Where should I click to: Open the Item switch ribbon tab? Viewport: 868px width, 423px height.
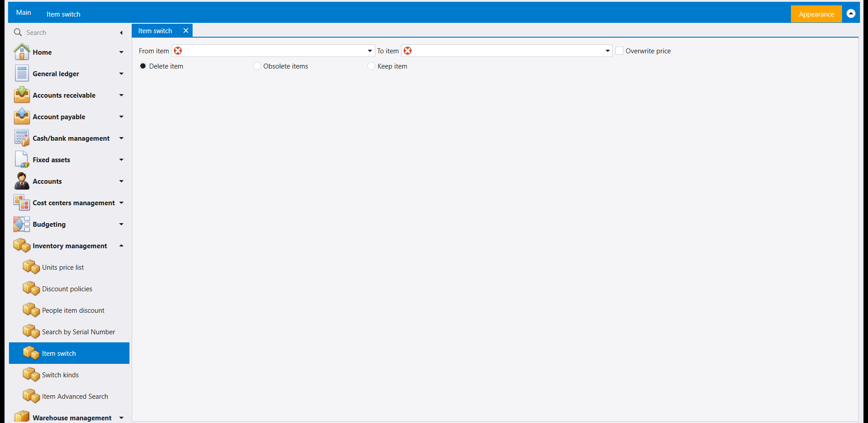(x=64, y=14)
